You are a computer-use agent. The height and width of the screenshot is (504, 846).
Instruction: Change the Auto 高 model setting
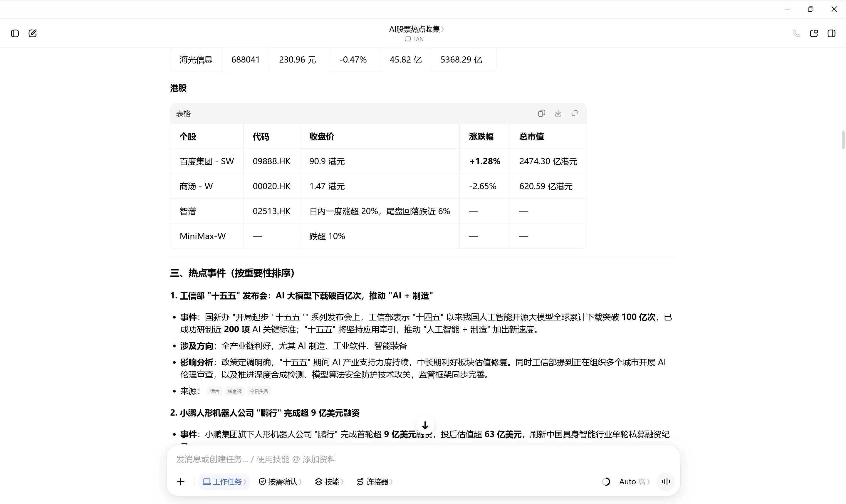click(x=634, y=482)
